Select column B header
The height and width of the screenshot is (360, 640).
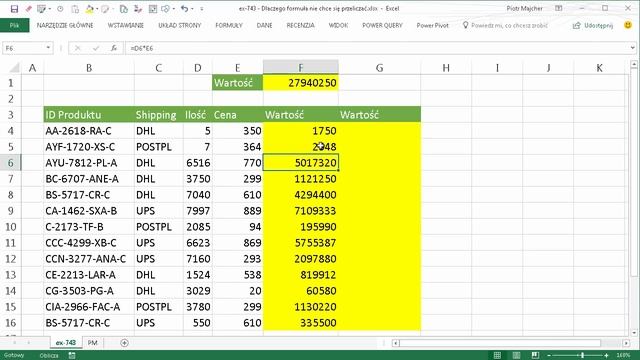89,67
